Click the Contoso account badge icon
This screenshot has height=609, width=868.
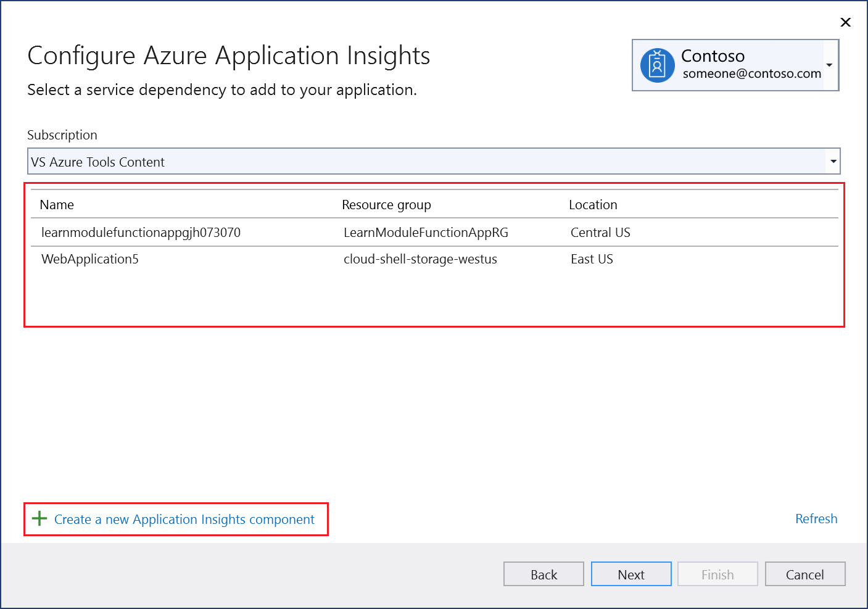tap(657, 65)
